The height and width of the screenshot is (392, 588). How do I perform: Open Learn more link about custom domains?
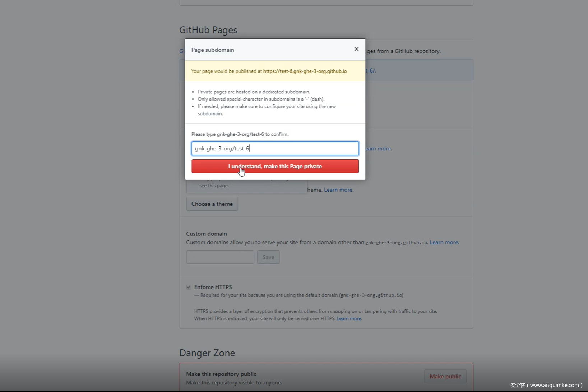coord(444,242)
